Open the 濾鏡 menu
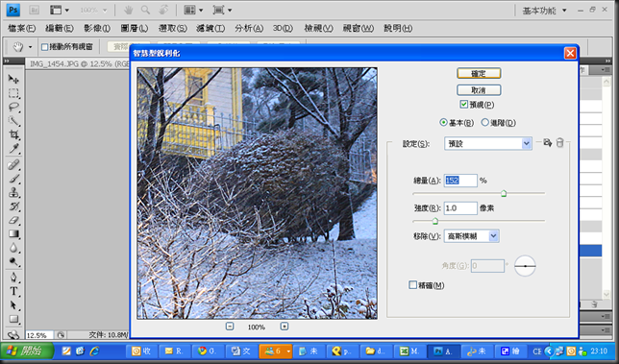The height and width of the screenshot is (364, 619). (x=210, y=29)
